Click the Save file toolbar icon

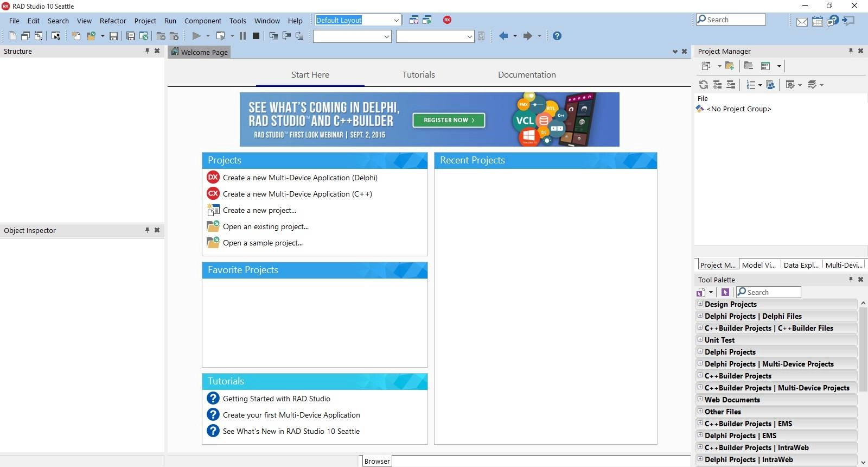pyautogui.click(x=113, y=36)
